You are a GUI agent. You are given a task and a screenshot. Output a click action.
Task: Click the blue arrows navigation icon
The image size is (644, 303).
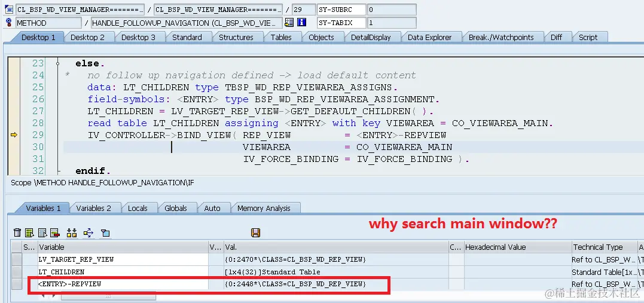(88, 233)
